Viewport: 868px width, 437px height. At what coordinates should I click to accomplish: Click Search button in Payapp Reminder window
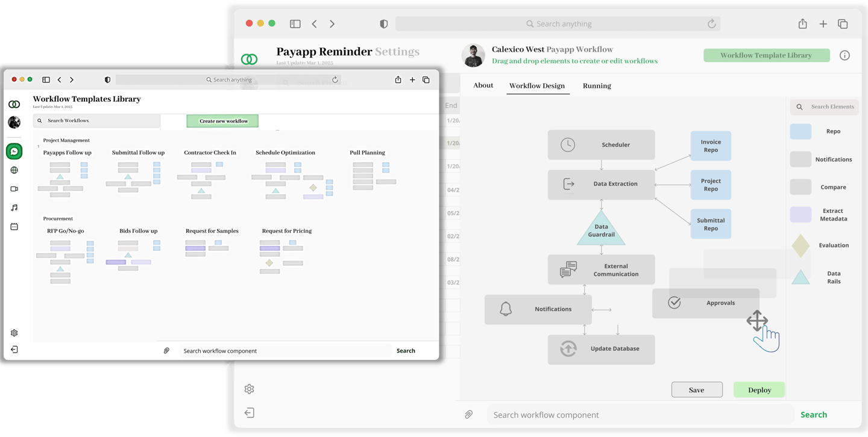(814, 415)
